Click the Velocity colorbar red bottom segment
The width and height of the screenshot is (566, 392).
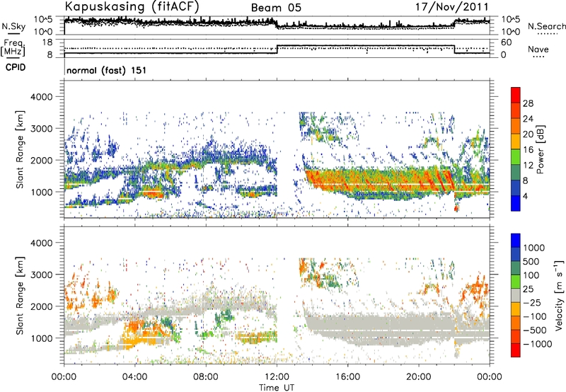516,350
